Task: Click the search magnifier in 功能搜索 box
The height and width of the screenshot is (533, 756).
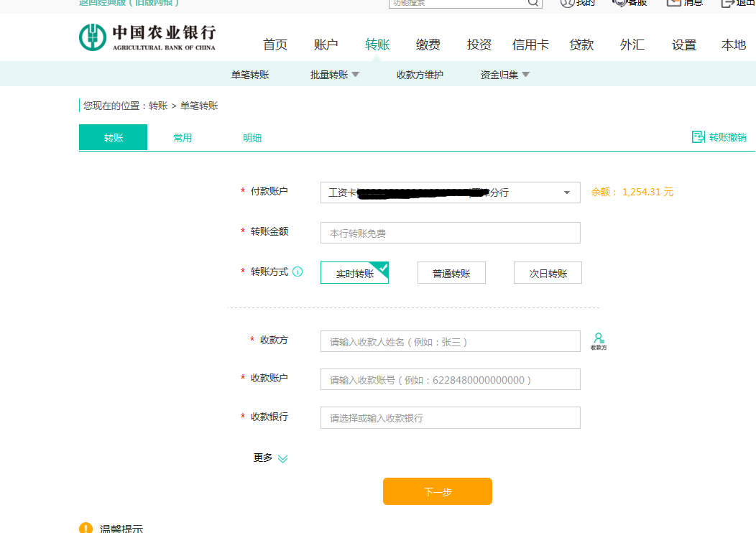Action: click(x=533, y=3)
